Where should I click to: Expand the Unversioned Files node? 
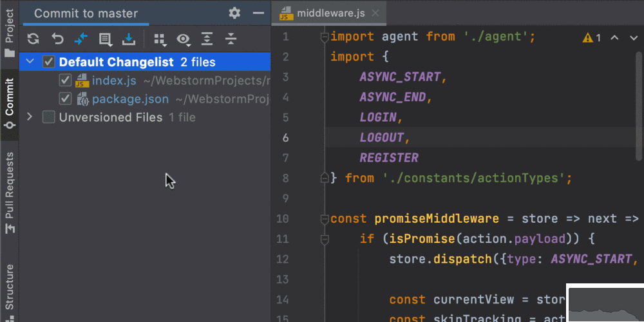pos(30,117)
